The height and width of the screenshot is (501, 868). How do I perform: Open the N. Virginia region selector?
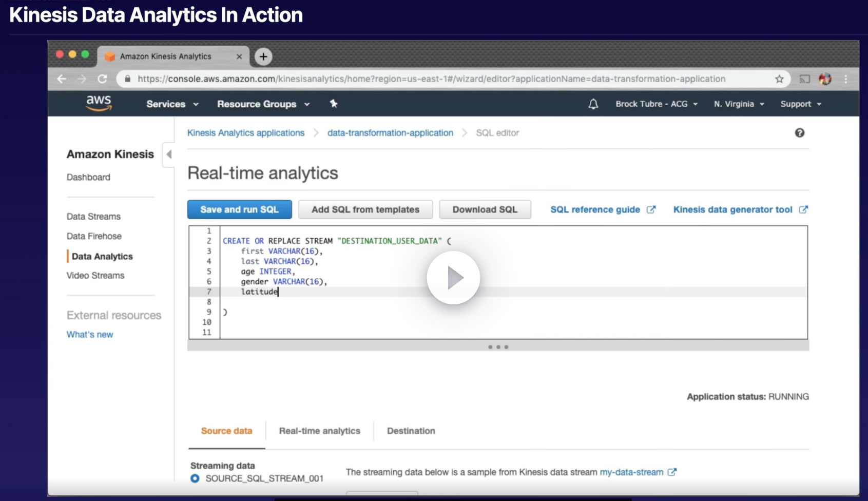739,104
